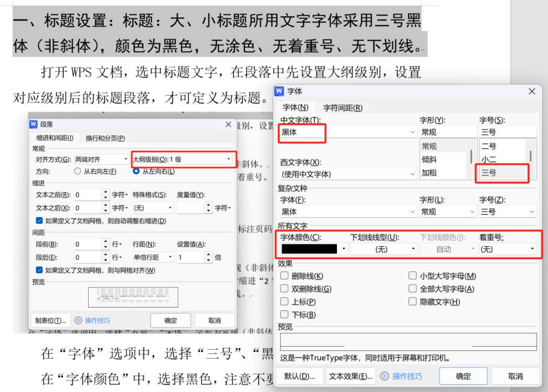Close the 字体 dialog with the X icon
Viewport: 548px width, 392px height.
click(532, 92)
